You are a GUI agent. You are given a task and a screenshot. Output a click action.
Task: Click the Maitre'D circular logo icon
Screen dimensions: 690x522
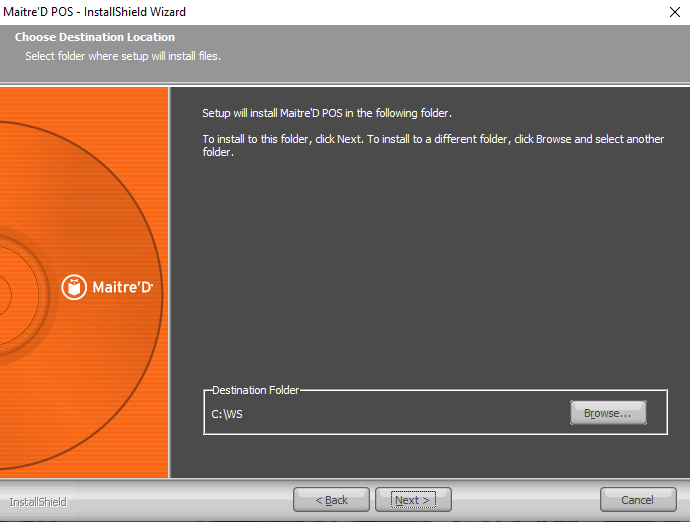pos(75,287)
